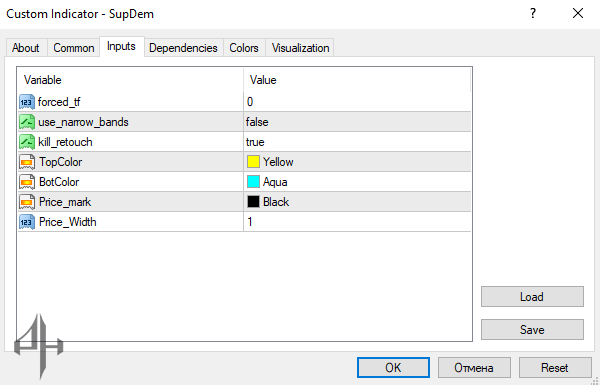Open the Yellow TopColor value dropdown
This screenshot has height=385, width=600.
click(x=357, y=162)
